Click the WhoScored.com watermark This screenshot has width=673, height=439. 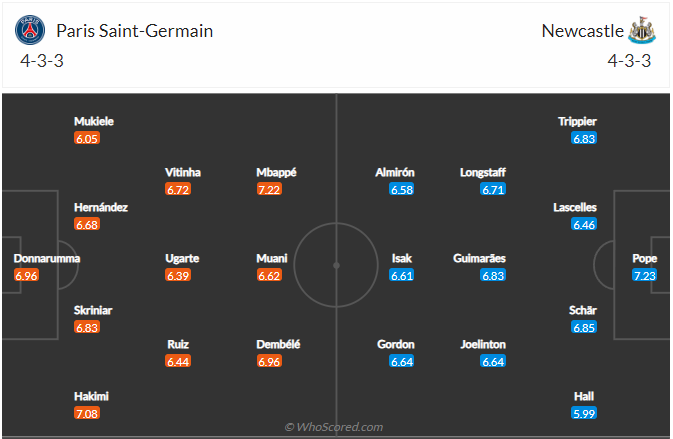point(336,427)
